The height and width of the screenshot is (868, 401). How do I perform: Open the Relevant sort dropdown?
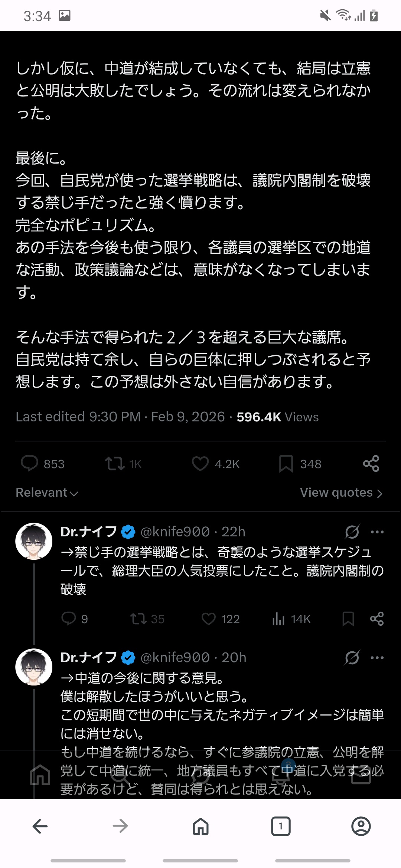(47, 493)
